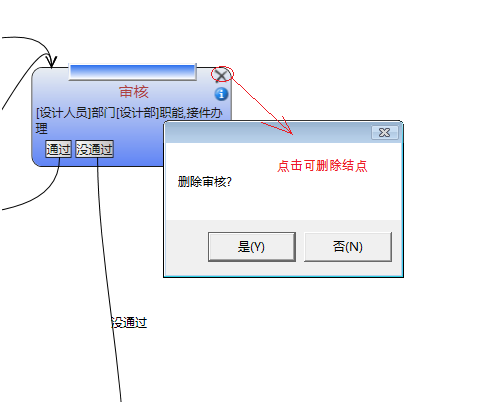Viewport: 494px width, 404px height.
Task: Click the X delete icon on 审核 node
Action: pyautogui.click(x=221, y=75)
